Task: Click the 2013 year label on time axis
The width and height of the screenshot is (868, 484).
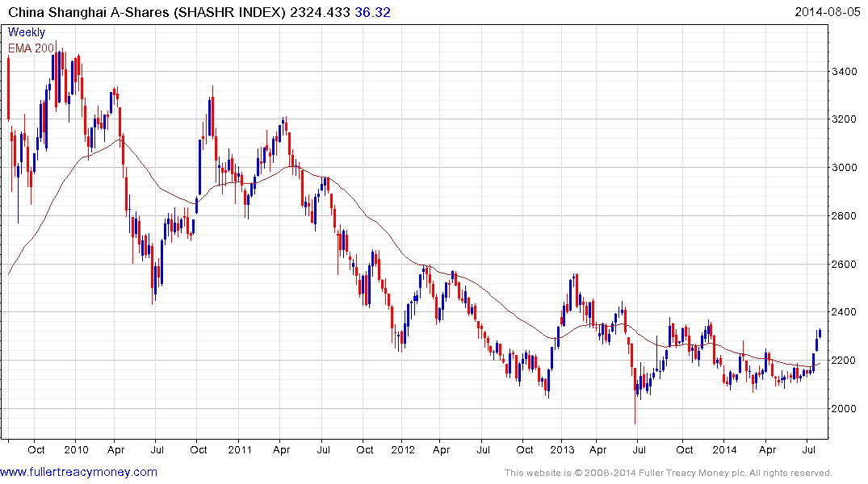Action: click(561, 449)
